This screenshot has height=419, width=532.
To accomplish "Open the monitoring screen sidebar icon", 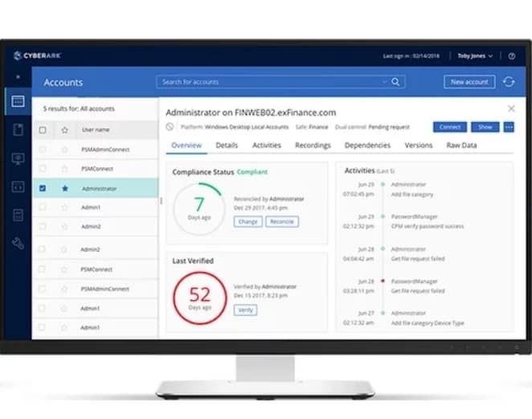I will tap(18, 158).
